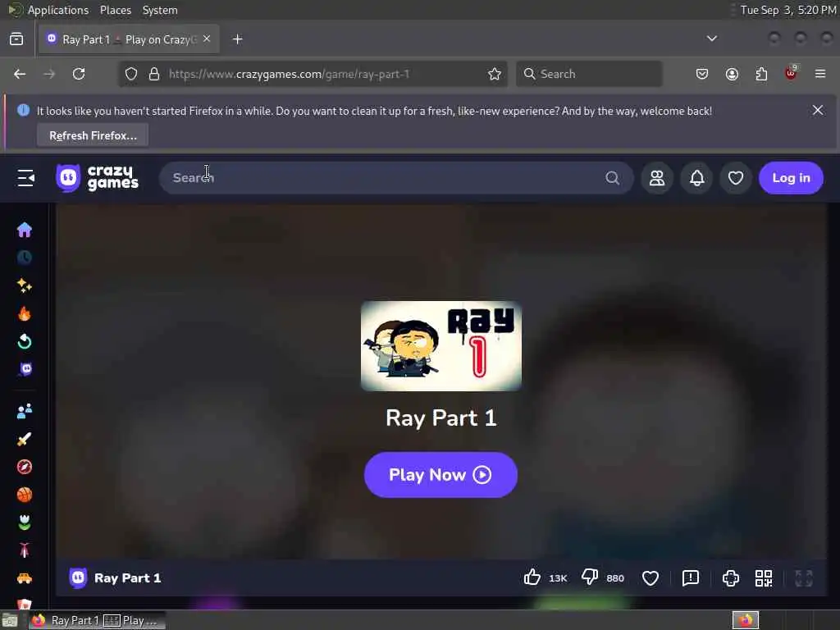The width and height of the screenshot is (840, 630).
Task: Click the Ray Part 1 game thumbnail
Action: pyautogui.click(x=441, y=346)
